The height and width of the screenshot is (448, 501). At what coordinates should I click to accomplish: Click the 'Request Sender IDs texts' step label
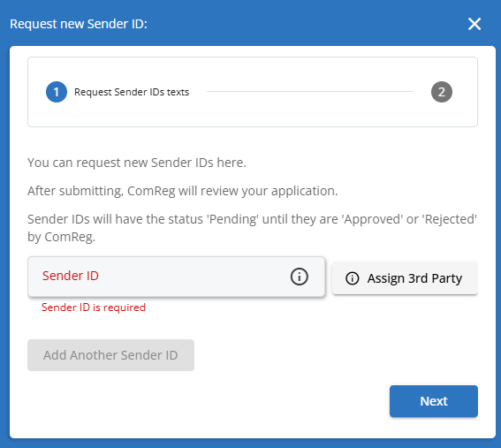[132, 92]
